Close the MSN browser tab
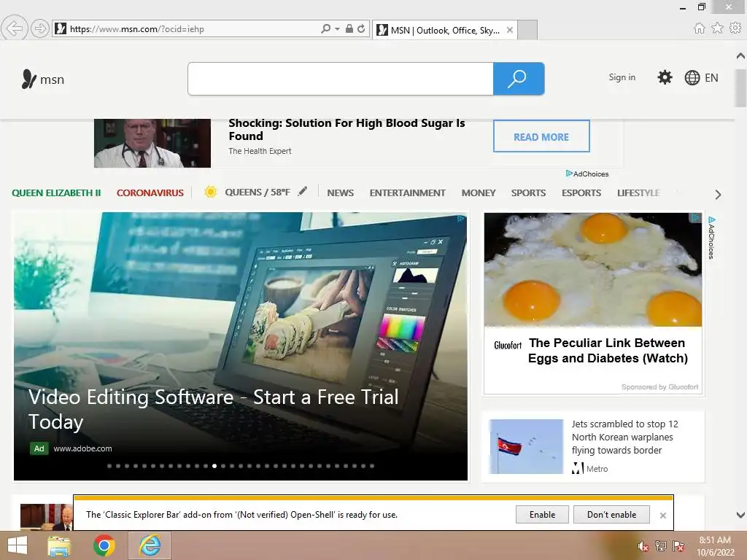The height and width of the screenshot is (560, 747). pyautogui.click(x=510, y=30)
